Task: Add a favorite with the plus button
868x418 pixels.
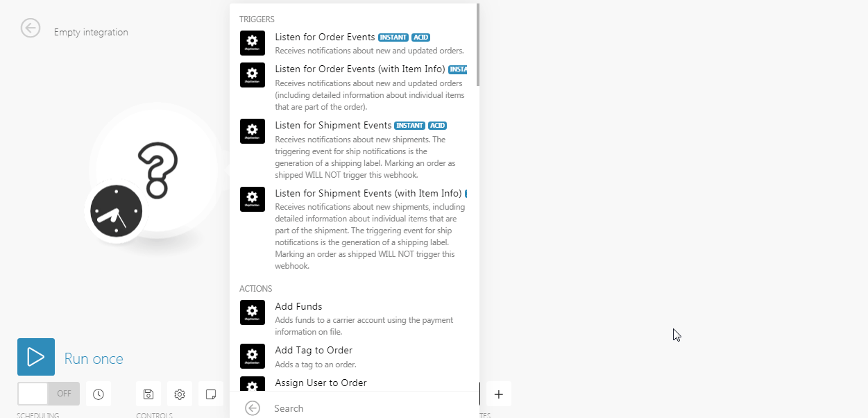Action: tap(498, 394)
